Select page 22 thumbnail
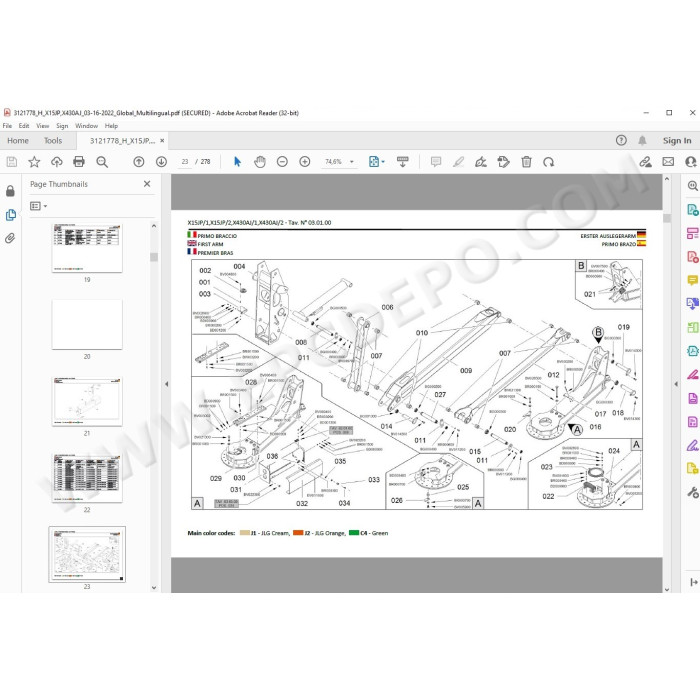Screen dimensions: 700x700 [x=87, y=478]
